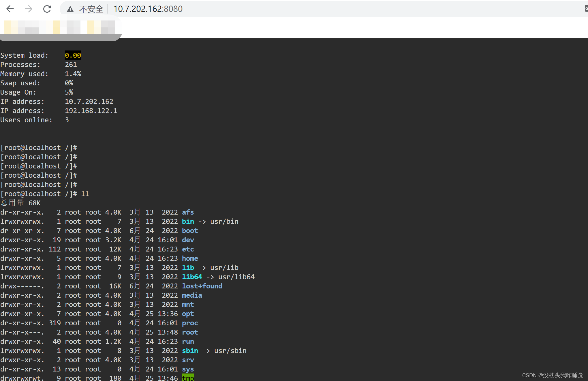Click the sbin symlink name

point(190,351)
